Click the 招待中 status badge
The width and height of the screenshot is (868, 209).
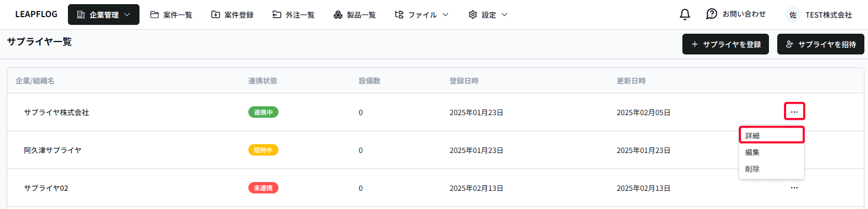pos(263,150)
